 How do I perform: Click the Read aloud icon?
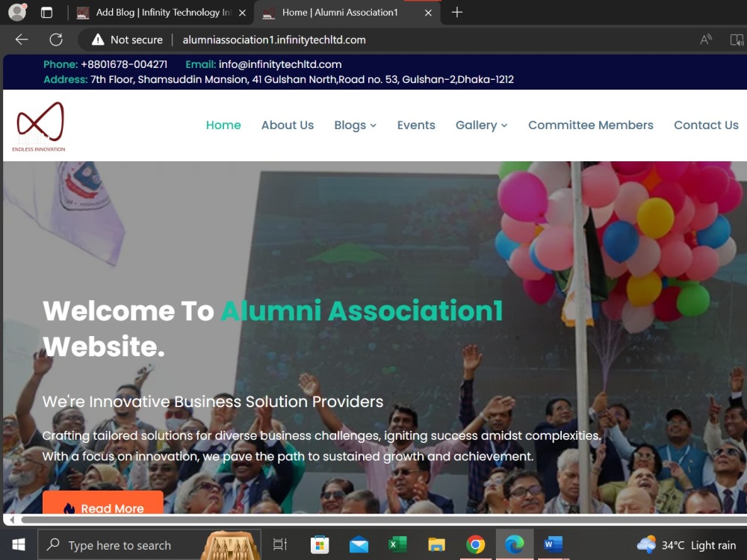coord(706,40)
